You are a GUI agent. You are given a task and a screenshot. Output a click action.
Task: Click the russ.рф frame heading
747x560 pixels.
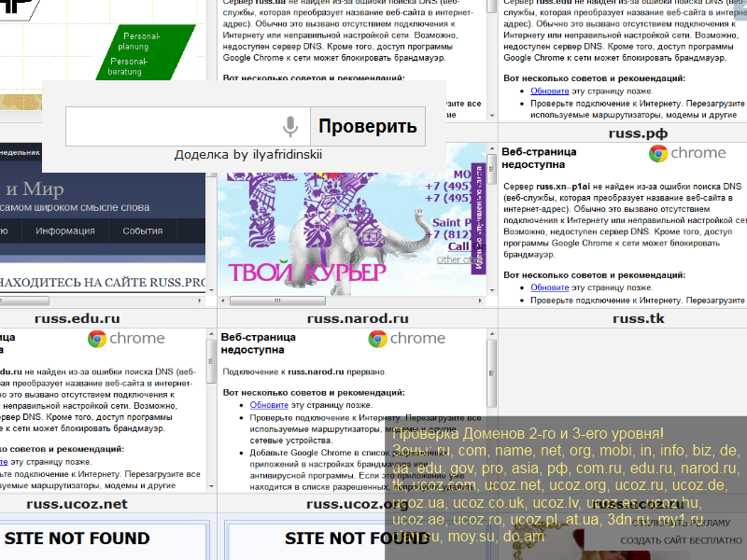(638, 133)
